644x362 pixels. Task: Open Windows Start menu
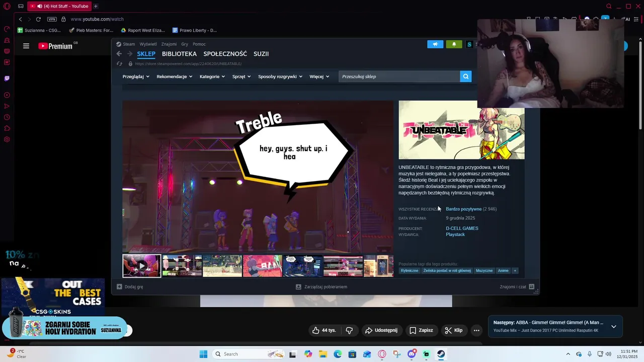tap(203, 354)
